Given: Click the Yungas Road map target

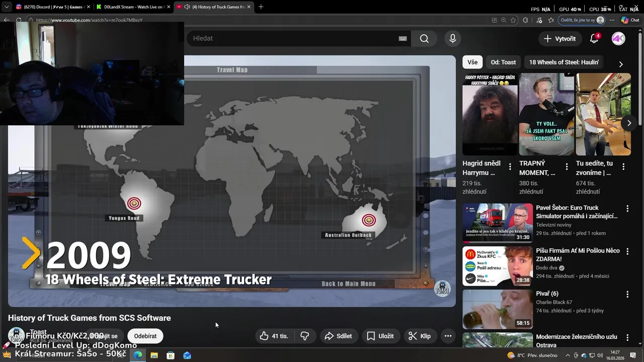Looking at the screenshot, I should 134,203.
